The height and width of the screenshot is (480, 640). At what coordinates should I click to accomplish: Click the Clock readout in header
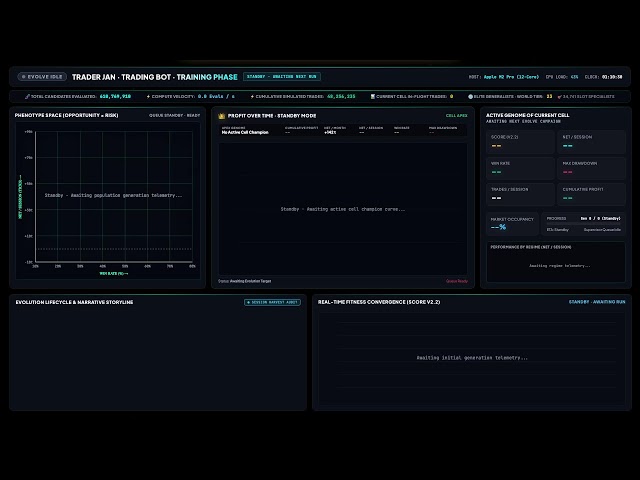click(x=603, y=77)
